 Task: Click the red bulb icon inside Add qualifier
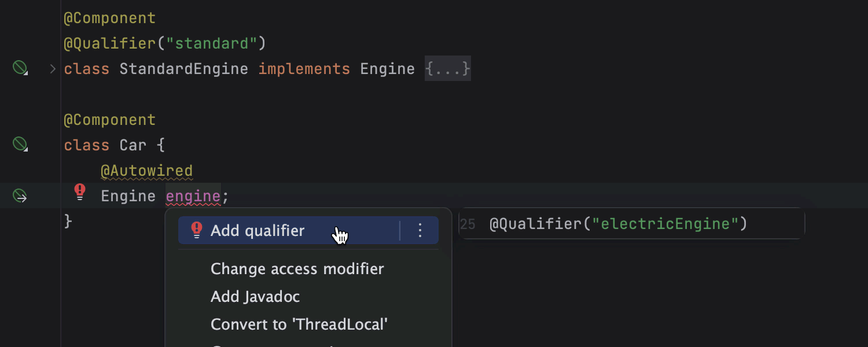coord(197,230)
